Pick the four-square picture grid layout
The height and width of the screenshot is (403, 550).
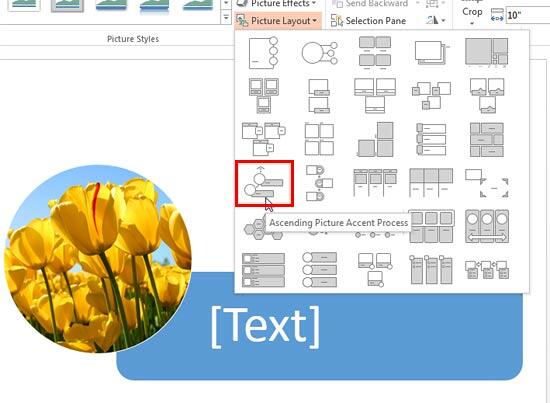(x=319, y=139)
